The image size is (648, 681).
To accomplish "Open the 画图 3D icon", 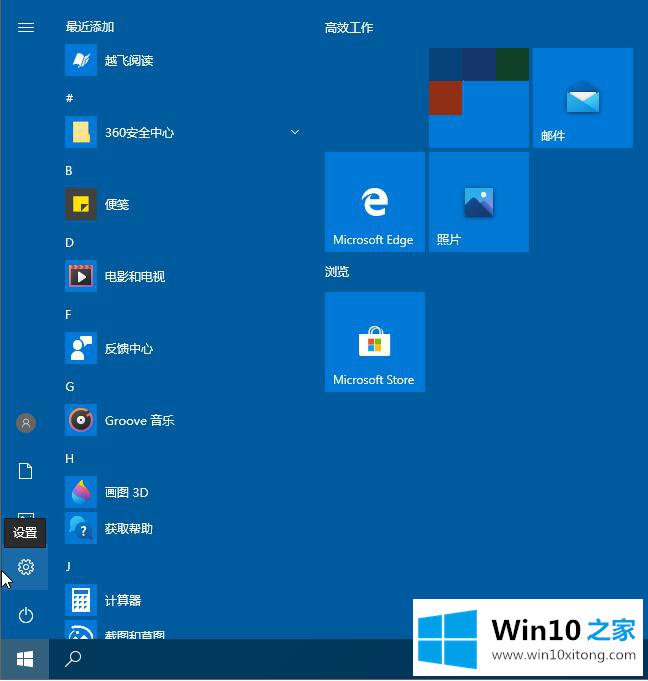I will click(81, 492).
